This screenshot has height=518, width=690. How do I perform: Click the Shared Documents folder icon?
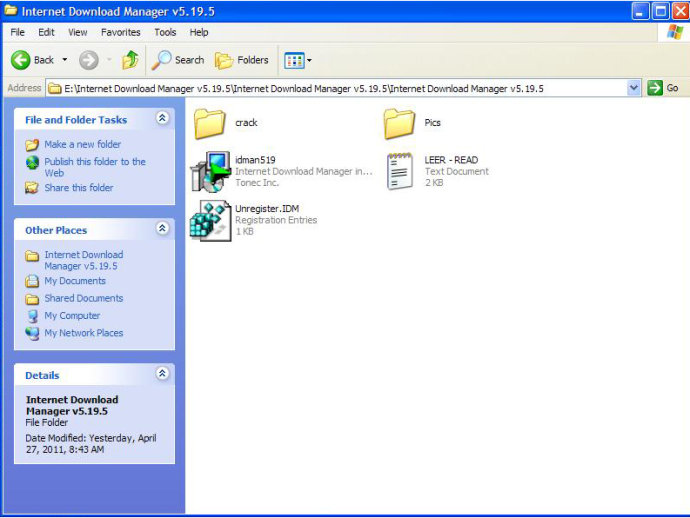32,299
